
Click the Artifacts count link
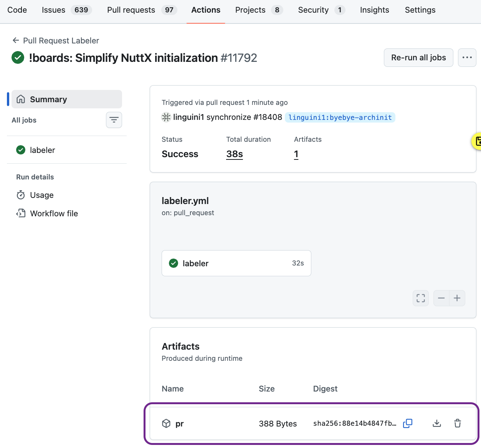pyautogui.click(x=296, y=154)
